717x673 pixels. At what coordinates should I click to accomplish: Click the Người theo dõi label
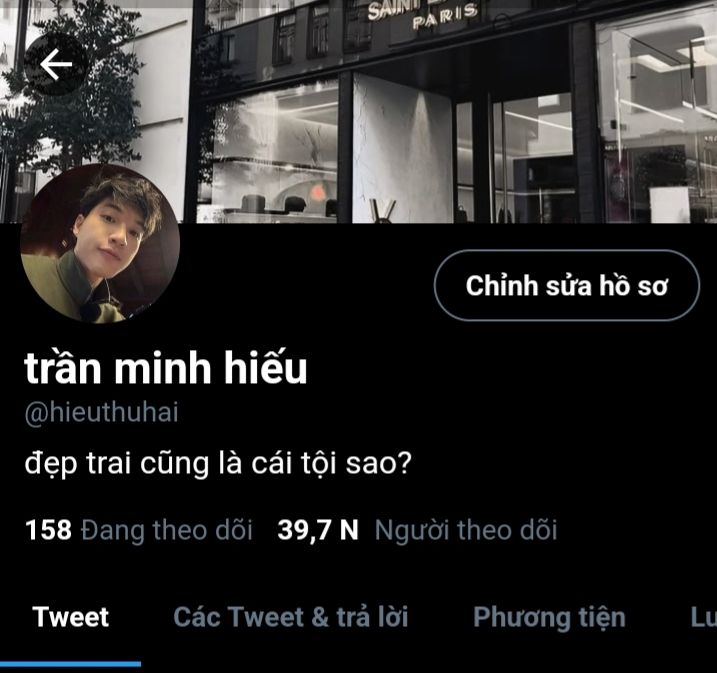tap(466, 530)
